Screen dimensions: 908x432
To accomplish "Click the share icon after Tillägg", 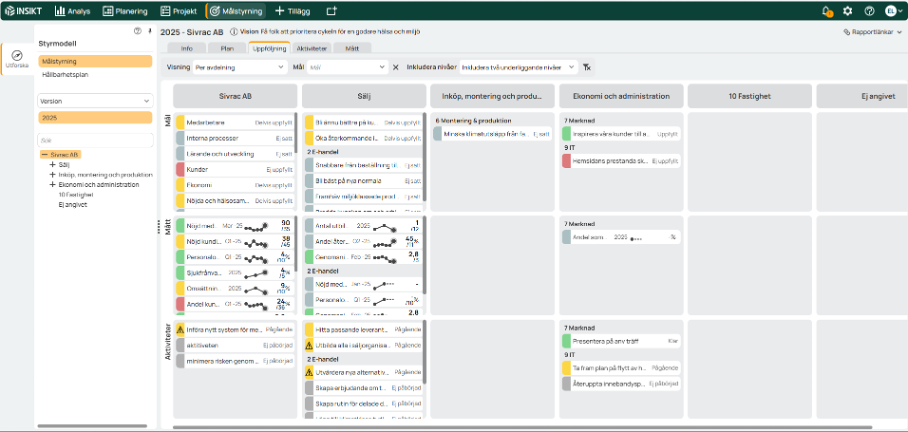I will coord(331,11).
